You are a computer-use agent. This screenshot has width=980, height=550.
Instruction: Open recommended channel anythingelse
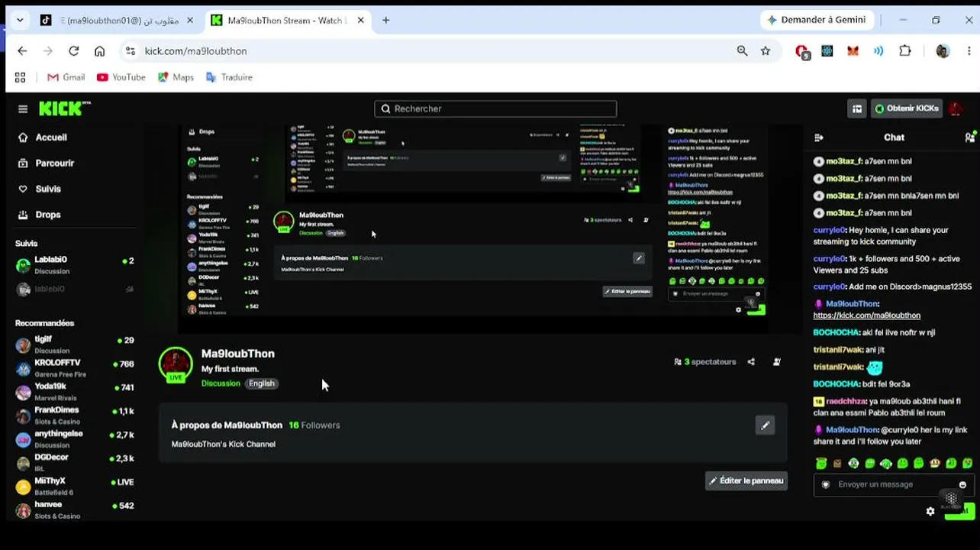[75, 439]
